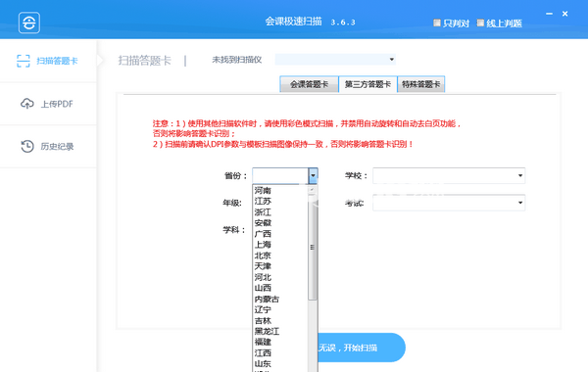The height and width of the screenshot is (372, 588).
Task: Switch to the 特殊答题卡 tab
Action: 420,84
